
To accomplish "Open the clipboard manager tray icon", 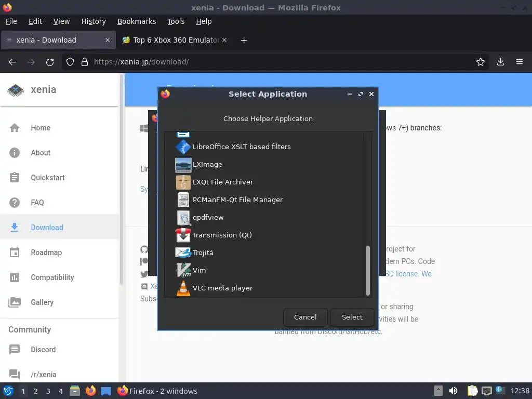I will pos(472,391).
